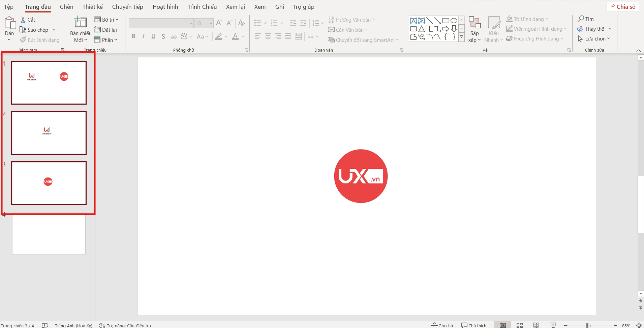Image resolution: width=644 pixels, height=328 pixels.
Task: Click the Cắt (Cut) scissors icon
Action: (x=23, y=20)
